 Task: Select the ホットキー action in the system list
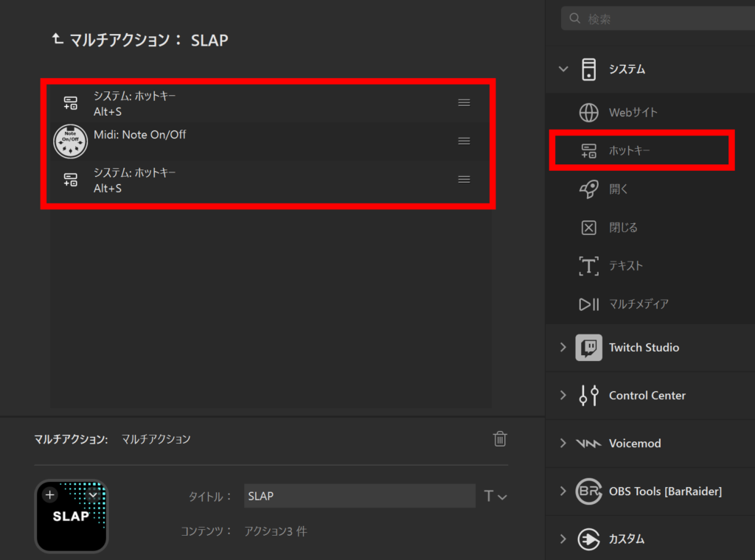629,151
